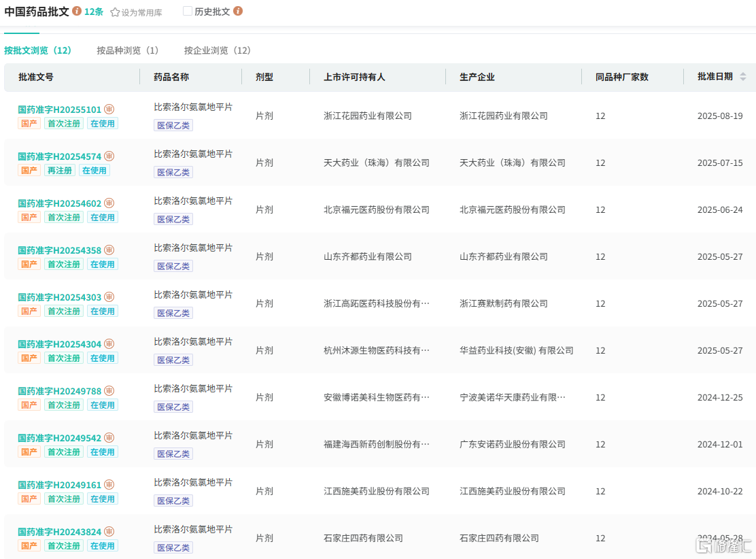Click 生产企业 column header
756x559 pixels.
[477, 77]
